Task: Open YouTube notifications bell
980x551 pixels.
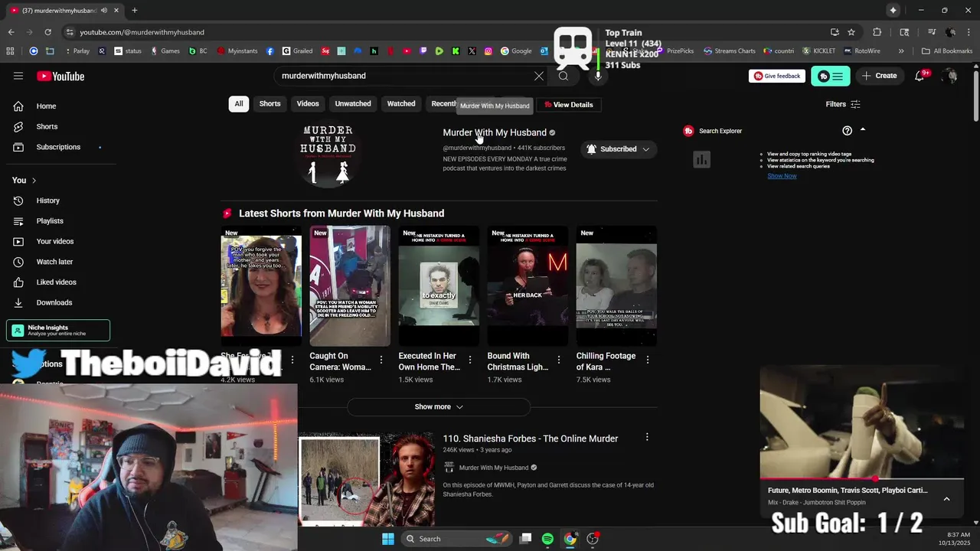Action: (x=920, y=76)
